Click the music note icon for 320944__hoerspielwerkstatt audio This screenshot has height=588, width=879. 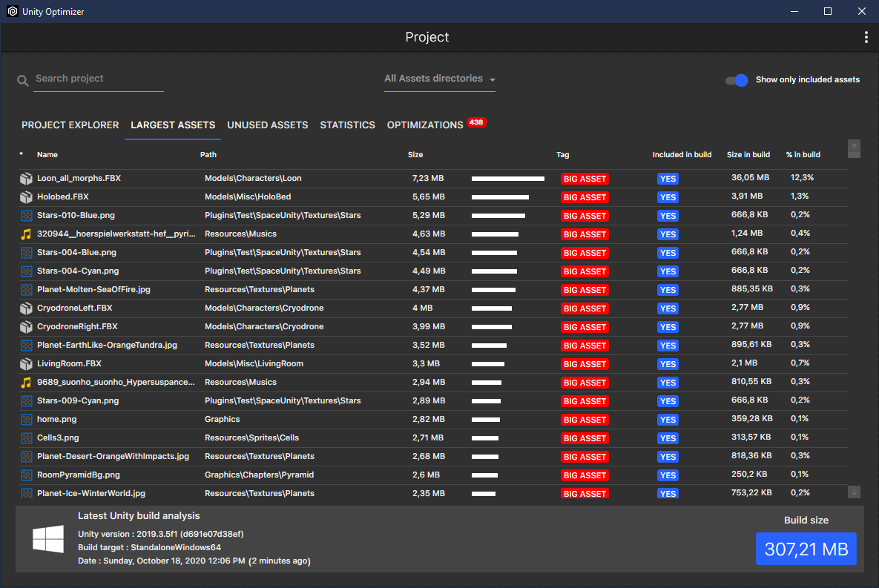tap(26, 234)
